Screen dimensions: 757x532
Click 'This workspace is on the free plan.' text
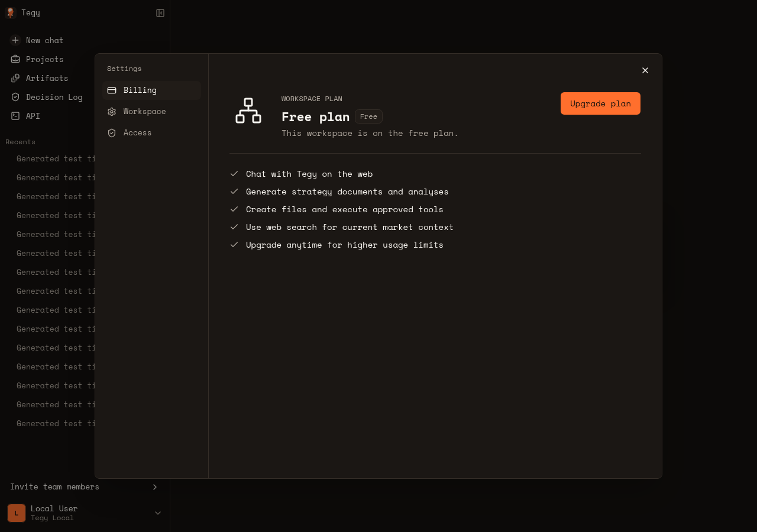pos(370,133)
